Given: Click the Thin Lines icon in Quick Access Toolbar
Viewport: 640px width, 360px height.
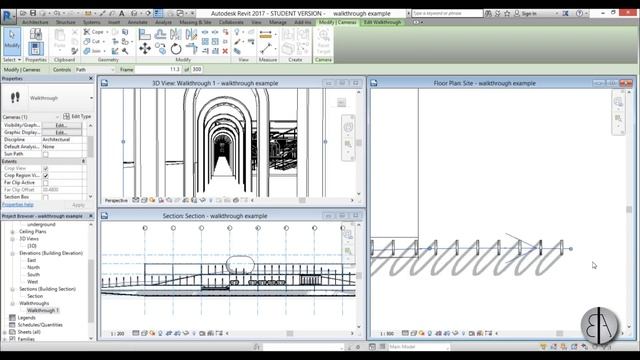Looking at the screenshot, I should [158, 13].
